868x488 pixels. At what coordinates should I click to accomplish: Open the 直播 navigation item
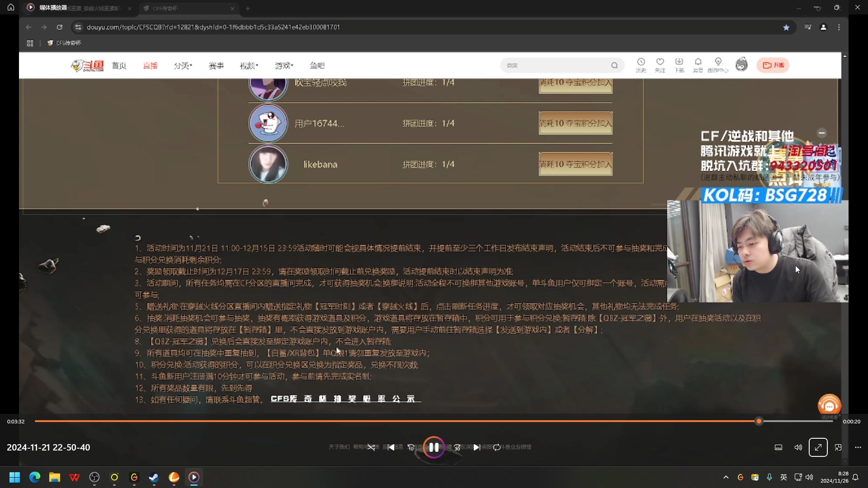click(150, 66)
